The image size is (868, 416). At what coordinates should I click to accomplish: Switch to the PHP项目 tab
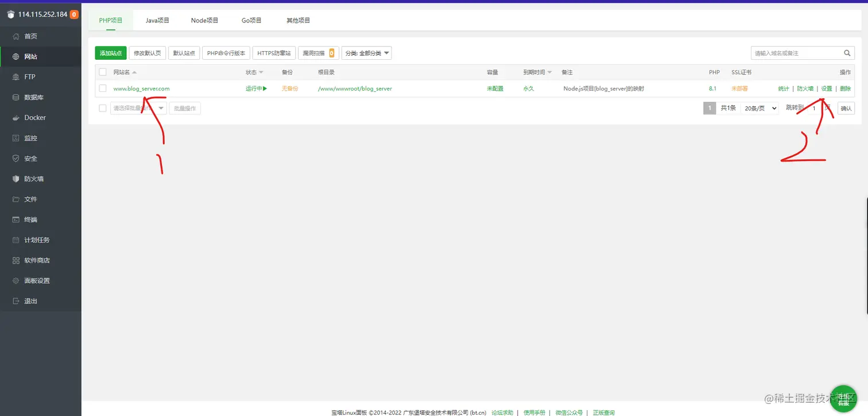[111, 20]
